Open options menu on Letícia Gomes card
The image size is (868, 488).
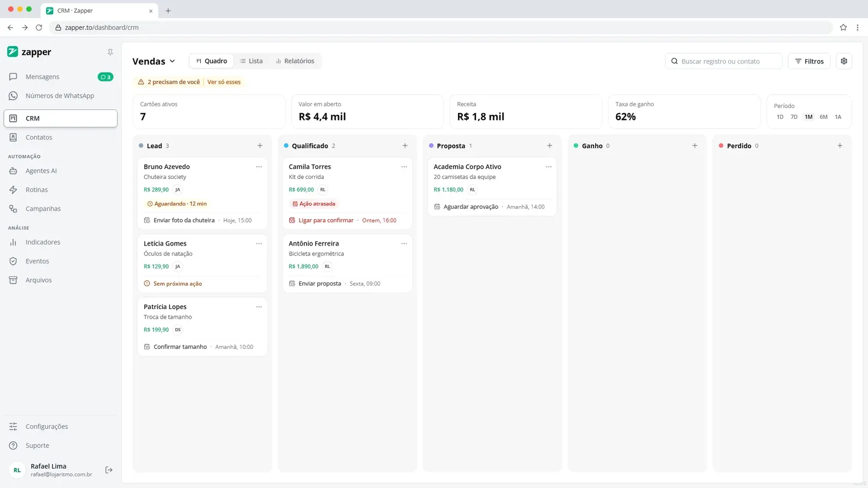(259, 244)
